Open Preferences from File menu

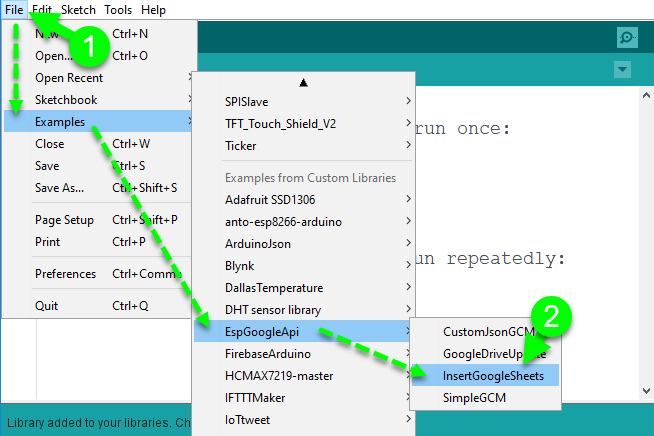(x=98, y=274)
